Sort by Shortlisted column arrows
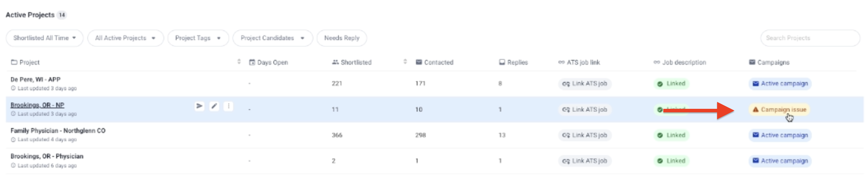The width and height of the screenshot is (868, 178). [405, 62]
